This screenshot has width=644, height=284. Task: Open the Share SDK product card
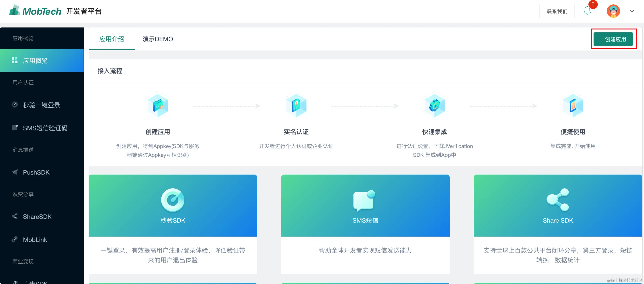pos(558,206)
